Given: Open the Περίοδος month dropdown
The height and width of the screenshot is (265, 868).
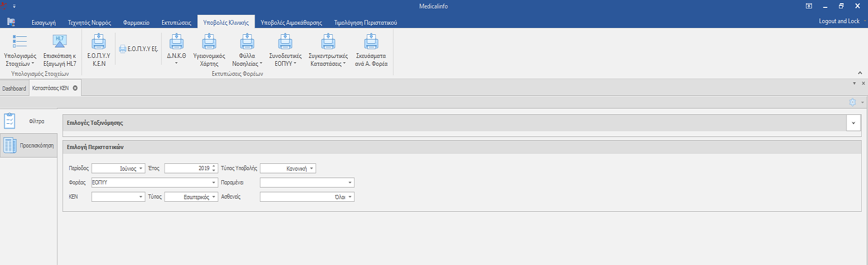Looking at the screenshot, I should (x=142, y=169).
